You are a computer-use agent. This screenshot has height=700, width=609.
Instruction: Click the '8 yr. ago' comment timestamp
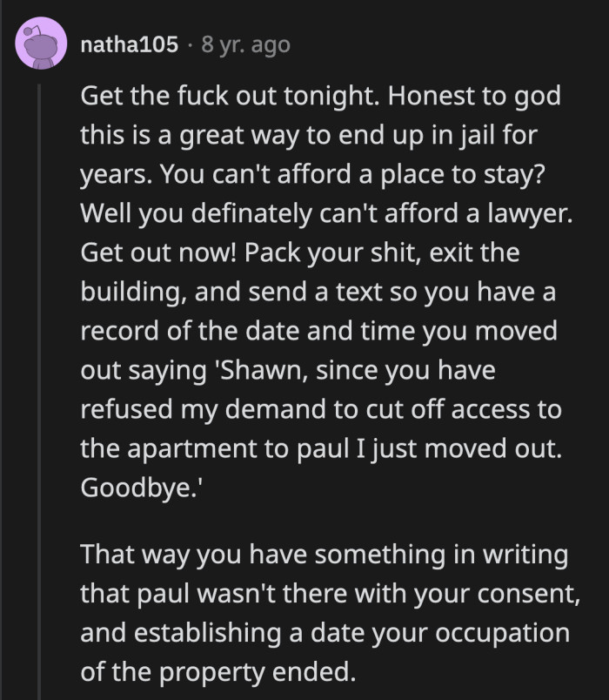(x=245, y=44)
